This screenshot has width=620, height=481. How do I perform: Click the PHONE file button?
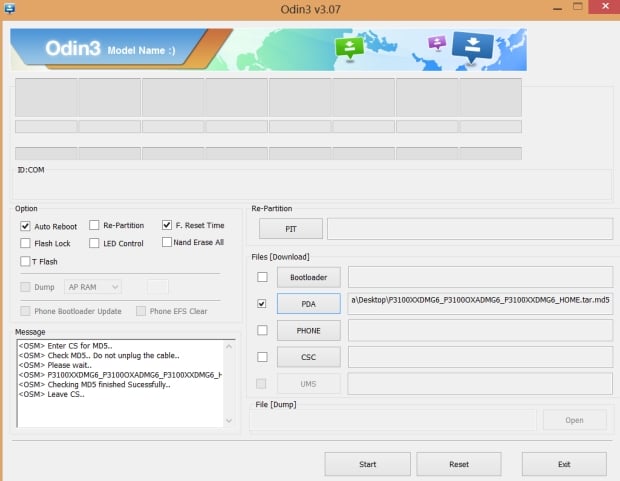pos(308,331)
